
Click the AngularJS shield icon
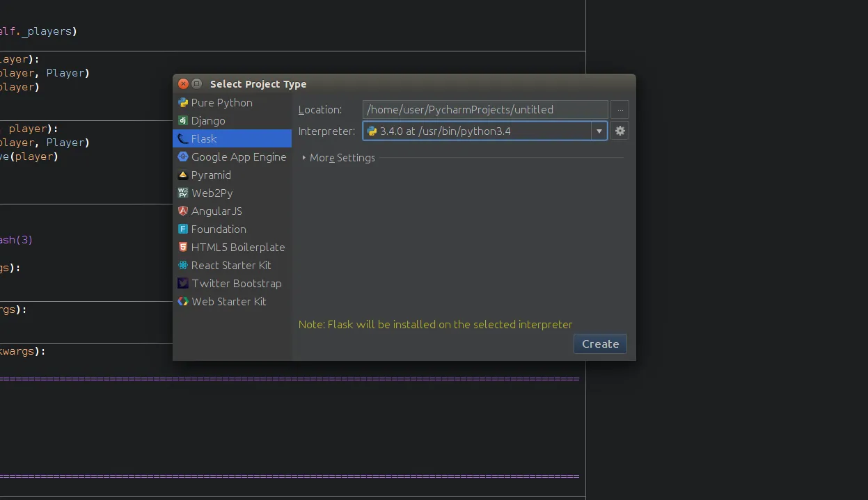point(183,211)
